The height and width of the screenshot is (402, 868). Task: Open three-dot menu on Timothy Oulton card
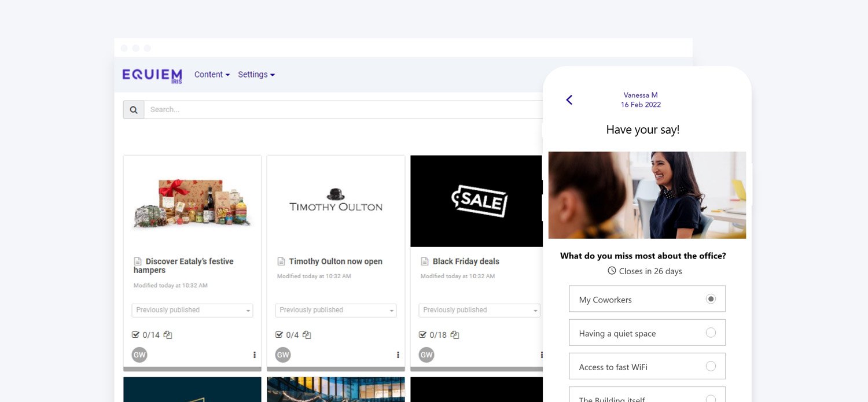point(398,355)
